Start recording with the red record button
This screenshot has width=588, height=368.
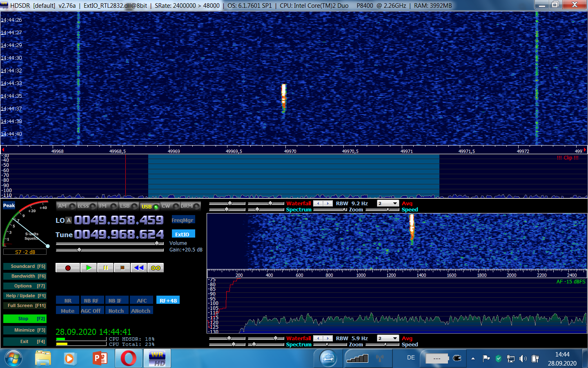pos(68,268)
